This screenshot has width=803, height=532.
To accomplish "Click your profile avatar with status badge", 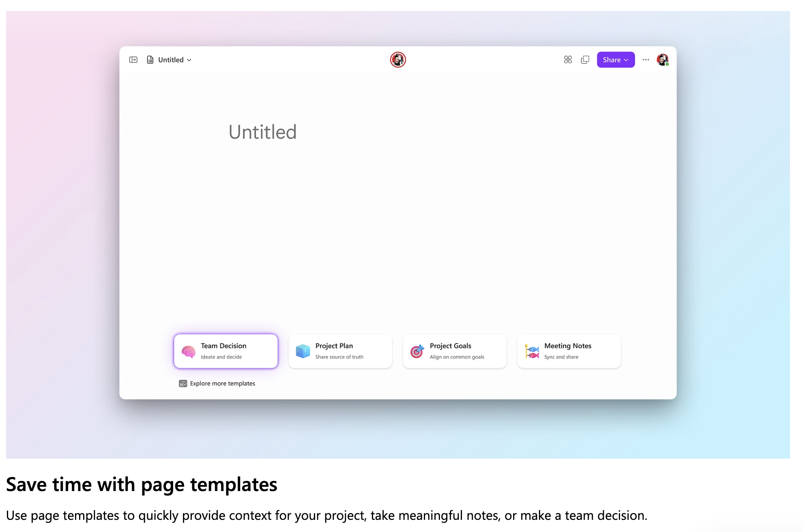I will [x=663, y=60].
